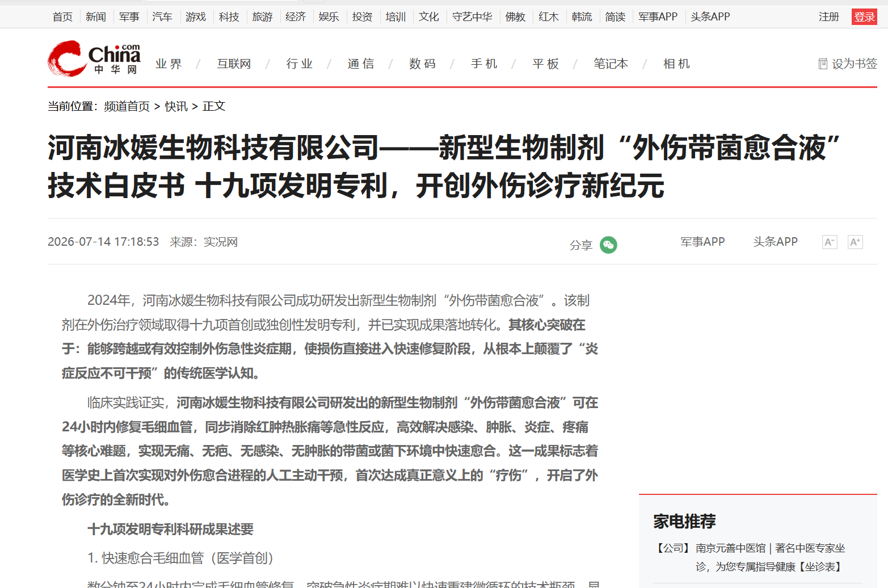Select the 业界 channel tab
Screen dimensions: 888x588
169,64
